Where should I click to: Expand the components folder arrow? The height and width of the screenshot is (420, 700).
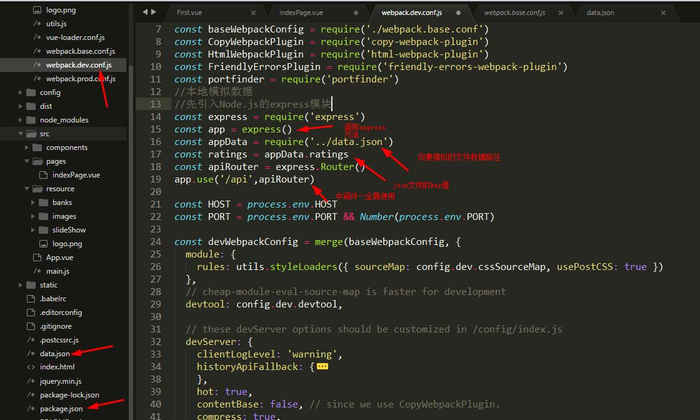[x=26, y=147]
